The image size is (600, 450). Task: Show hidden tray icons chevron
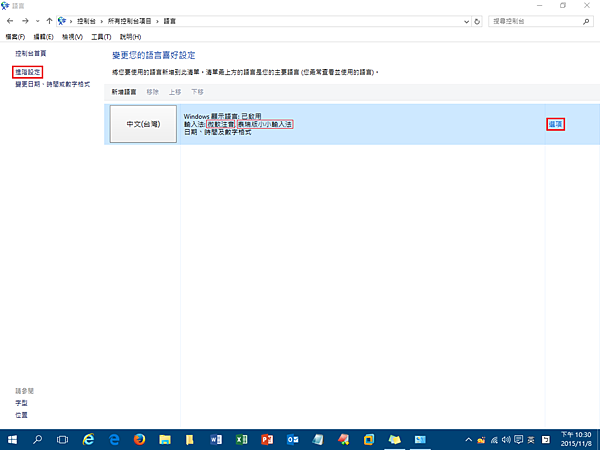(469, 440)
